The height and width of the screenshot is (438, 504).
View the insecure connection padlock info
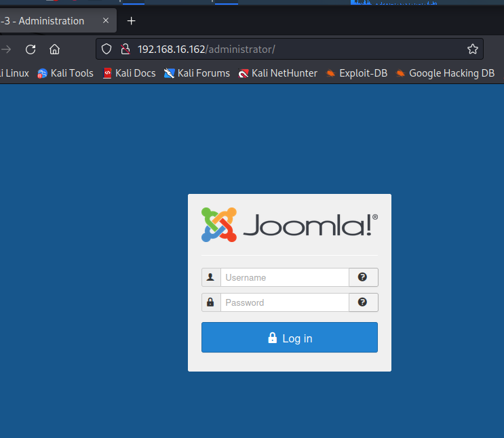(x=125, y=49)
